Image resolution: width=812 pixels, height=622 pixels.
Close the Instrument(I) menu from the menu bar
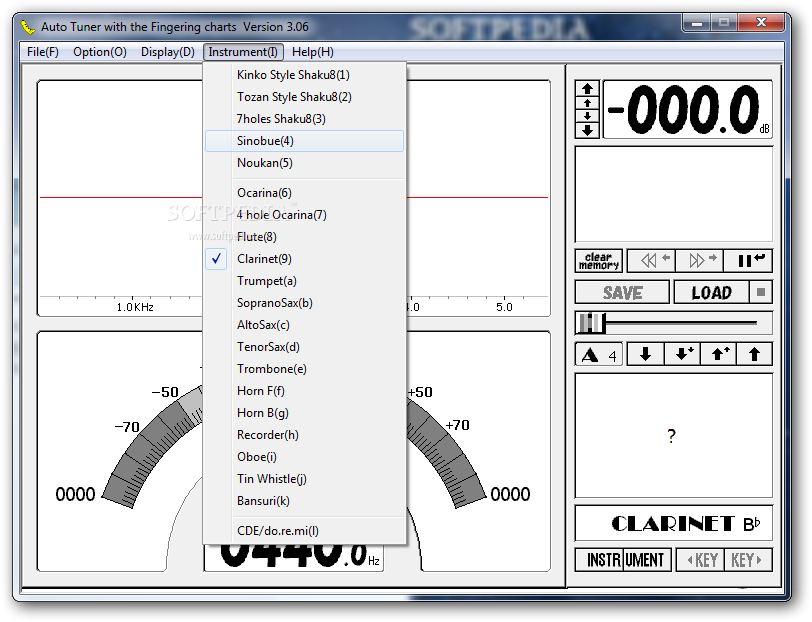[x=243, y=52]
